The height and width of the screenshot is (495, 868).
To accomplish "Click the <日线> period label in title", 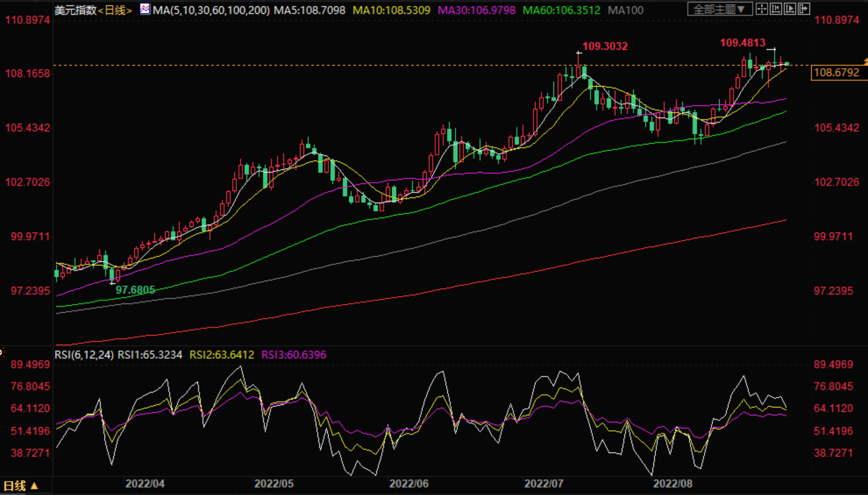I will pos(115,10).
